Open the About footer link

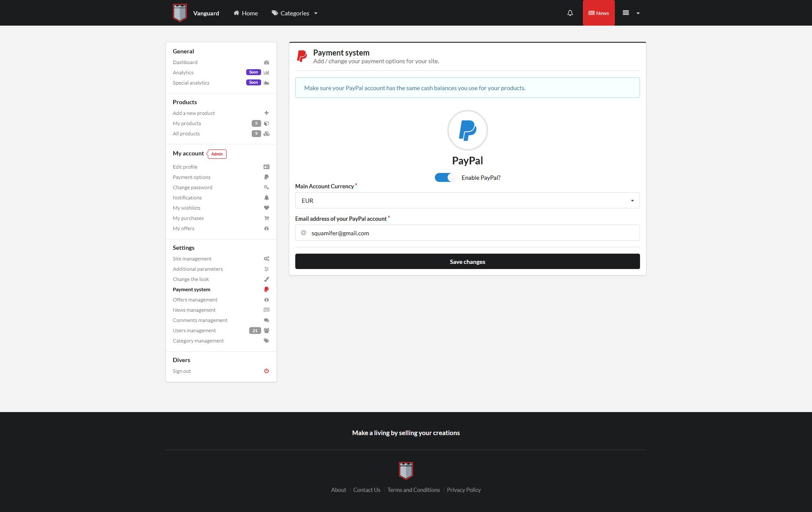338,490
